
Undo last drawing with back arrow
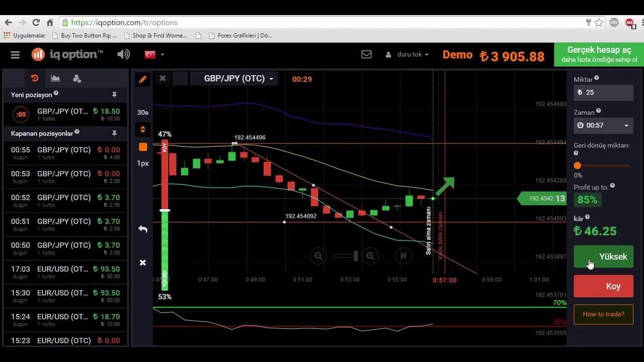point(143,229)
